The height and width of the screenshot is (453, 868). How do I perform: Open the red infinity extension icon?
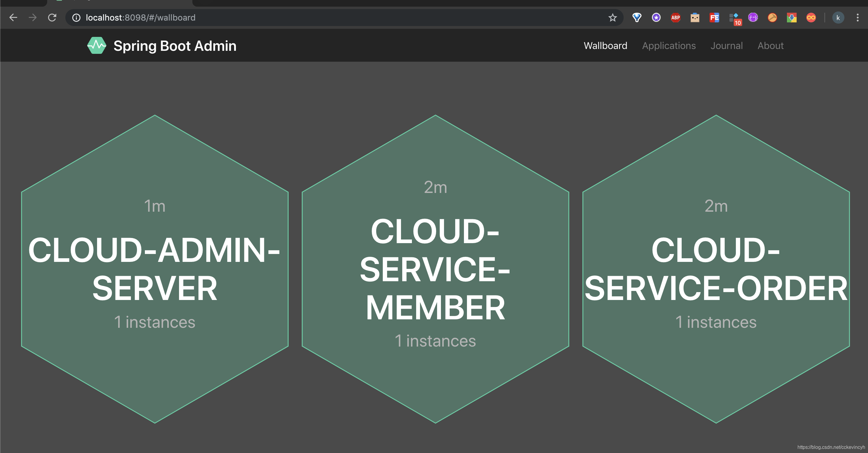click(811, 18)
